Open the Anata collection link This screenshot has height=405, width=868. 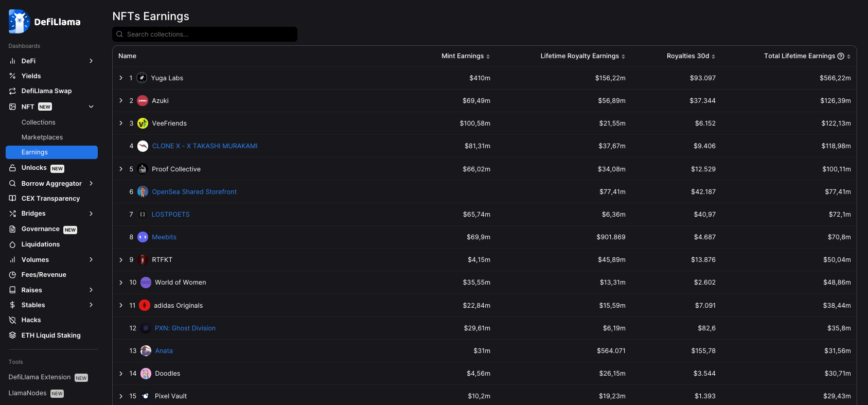(164, 351)
